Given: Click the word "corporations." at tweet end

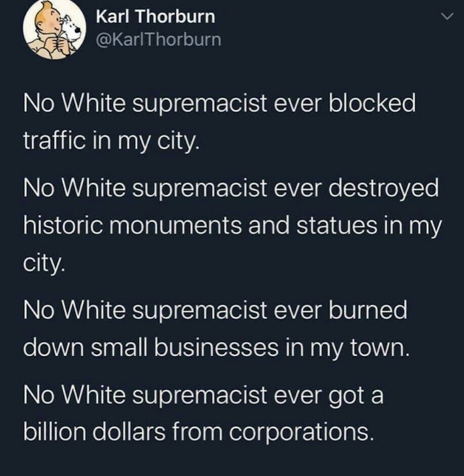Looking at the screenshot, I should 301,433.
